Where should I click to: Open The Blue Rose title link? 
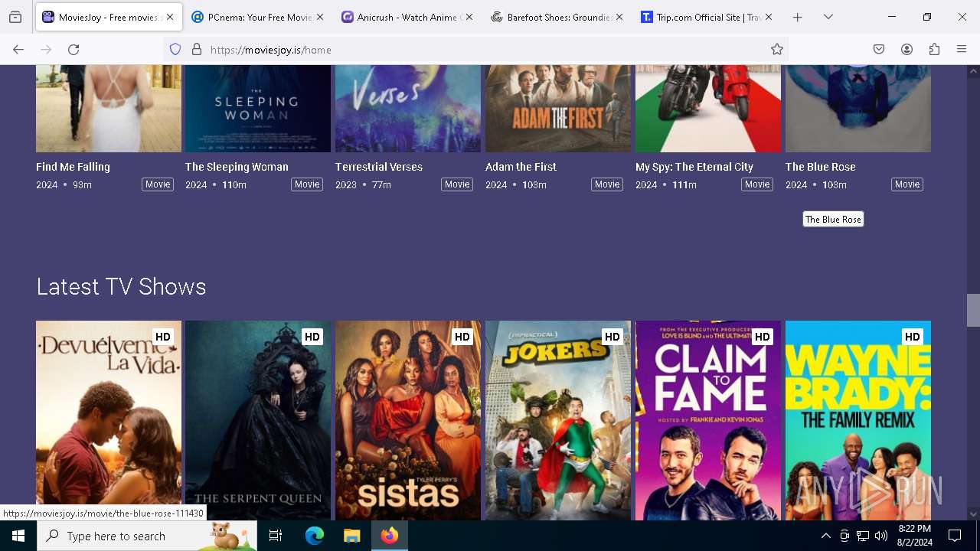821,167
